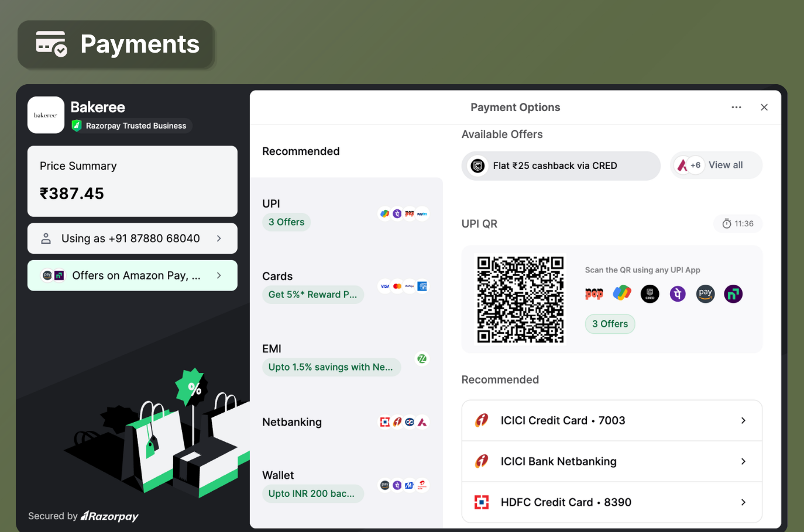Click the UPI QR code image
This screenshot has width=804, height=532.
pyautogui.click(x=520, y=299)
